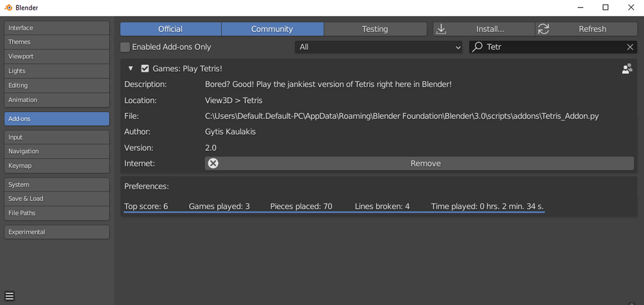Image resolution: width=644 pixels, height=305 pixels.
Task: Clear the search text with X icon
Action: [x=630, y=47]
